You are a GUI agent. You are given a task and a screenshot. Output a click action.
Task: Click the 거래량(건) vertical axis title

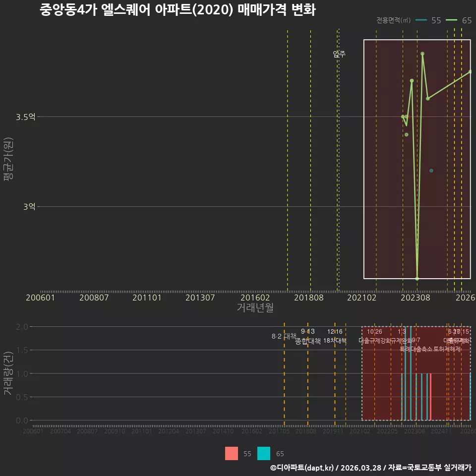point(8,373)
